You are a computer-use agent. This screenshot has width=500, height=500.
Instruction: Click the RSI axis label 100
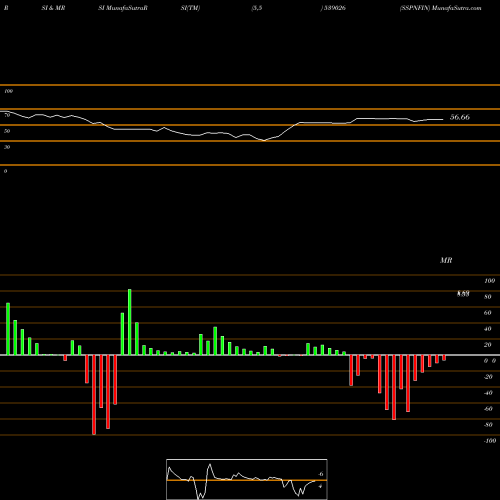[9, 91]
